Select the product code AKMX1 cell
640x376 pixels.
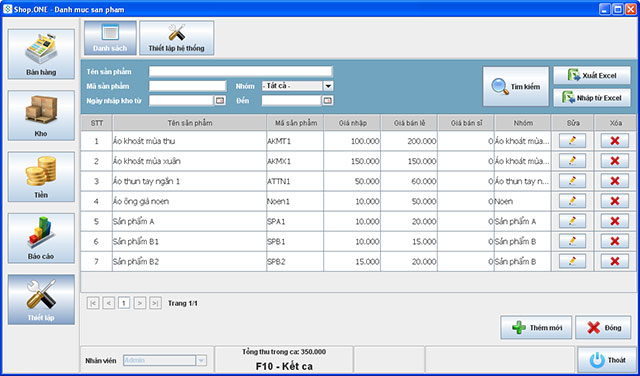click(295, 161)
